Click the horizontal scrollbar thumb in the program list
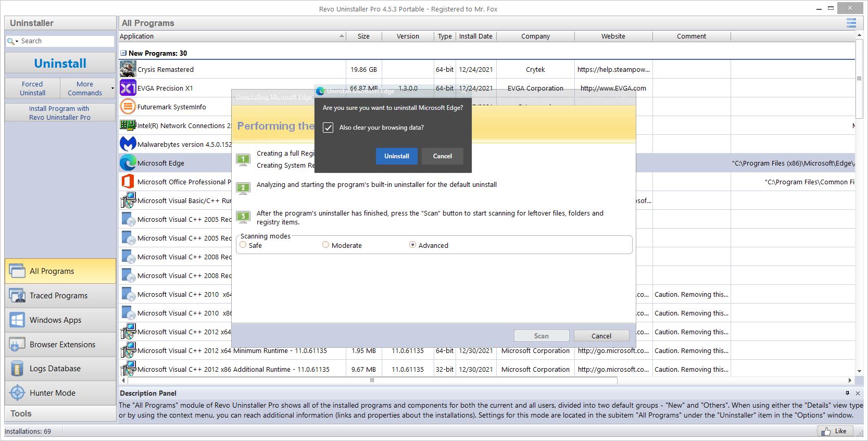This screenshot has width=868, height=441. coord(372,381)
